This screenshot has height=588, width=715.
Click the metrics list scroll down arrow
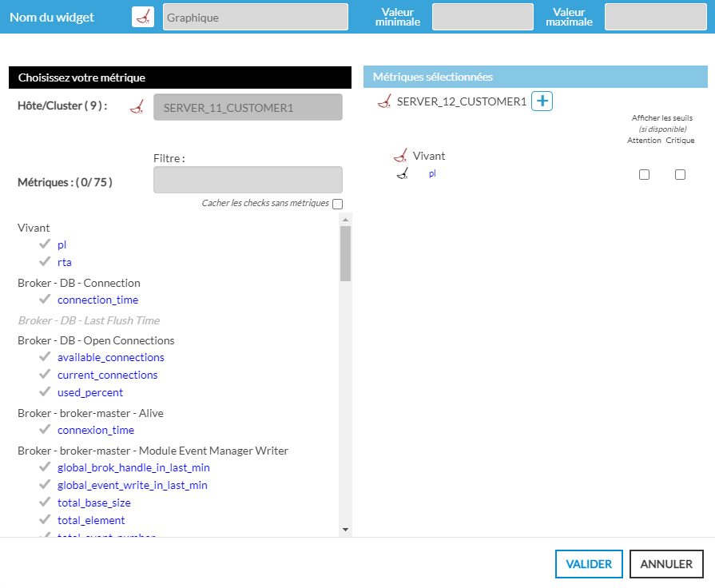[x=345, y=529]
